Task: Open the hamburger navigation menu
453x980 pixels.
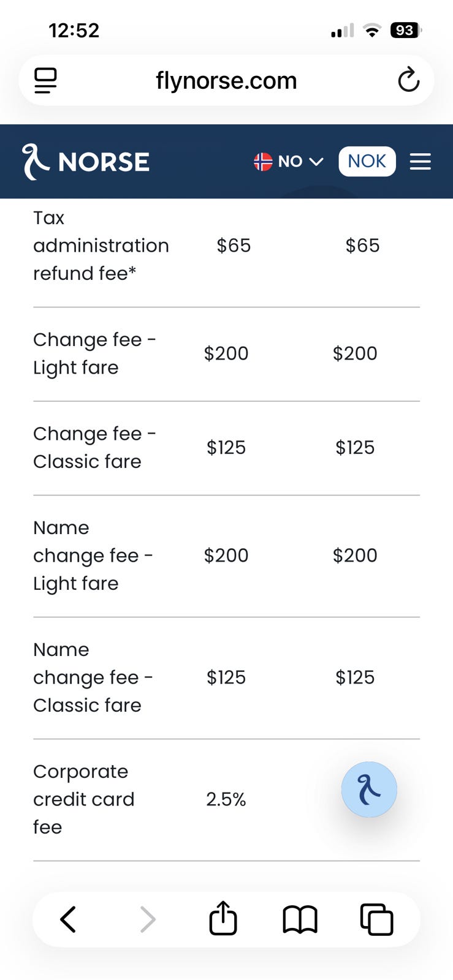Action: coord(420,162)
